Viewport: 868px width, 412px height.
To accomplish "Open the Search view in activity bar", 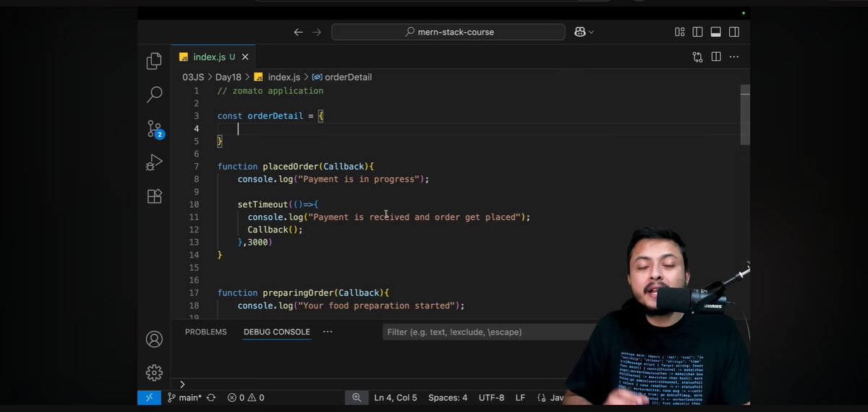I will 154,95.
